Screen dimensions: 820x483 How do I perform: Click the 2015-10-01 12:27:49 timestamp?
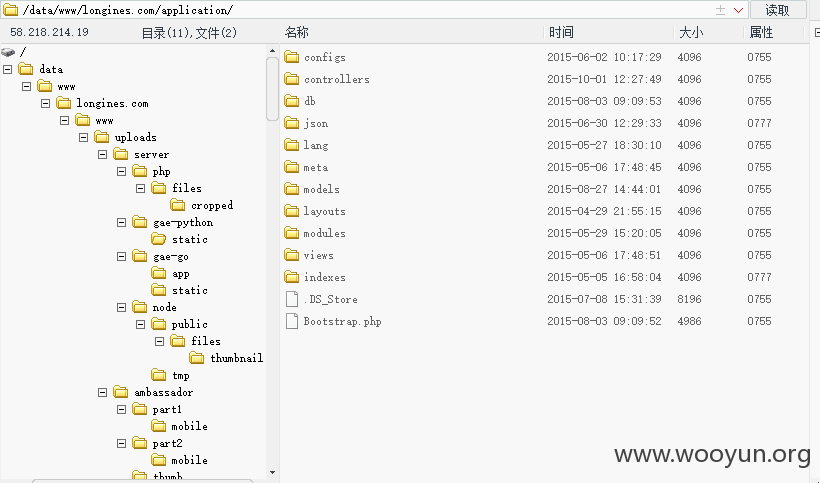coord(604,79)
